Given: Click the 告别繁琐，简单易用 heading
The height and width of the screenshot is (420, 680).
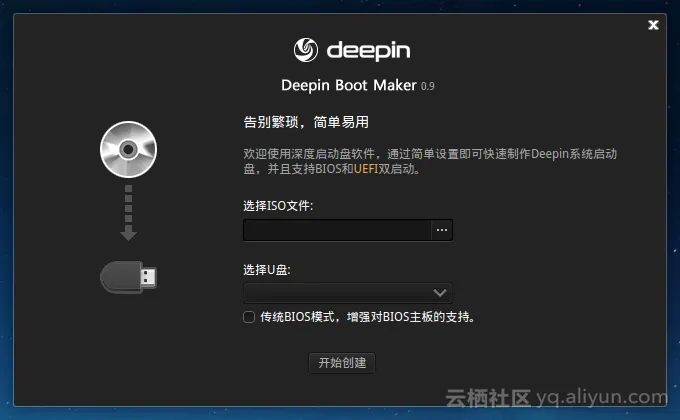Looking at the screenshot, I should (306, 122).
